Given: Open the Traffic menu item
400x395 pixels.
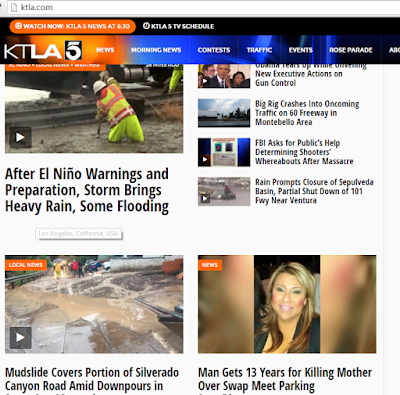Looking at the screenshot, I should pos(259,50).
